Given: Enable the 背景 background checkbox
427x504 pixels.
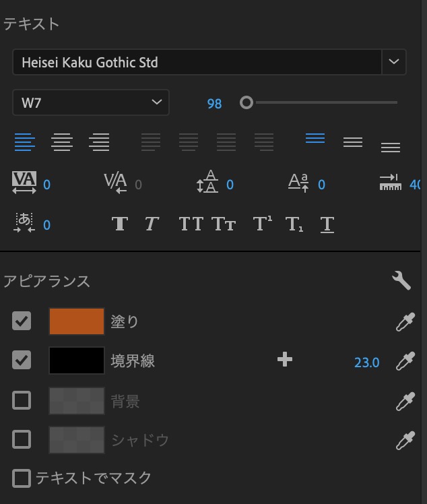Looking at the screenshot, I should point(22,400).
